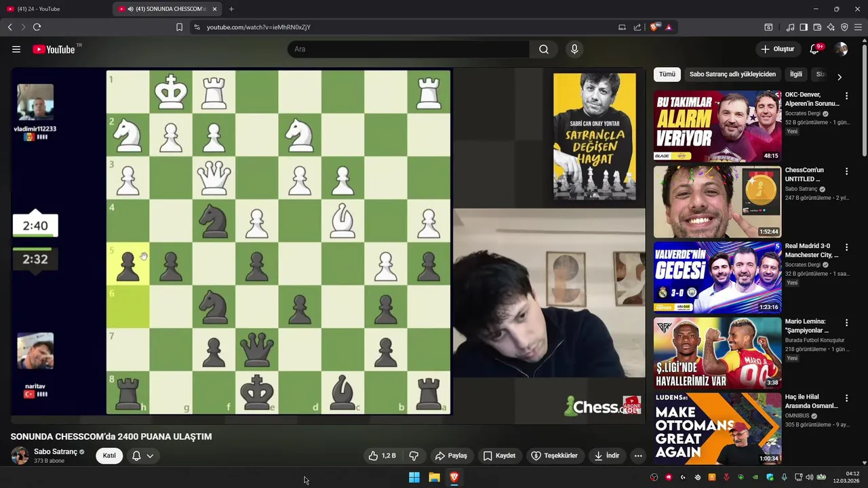The image size is (868, 488).
Task: Open File Explorer from taskbar
Action: tap(434, 477)
